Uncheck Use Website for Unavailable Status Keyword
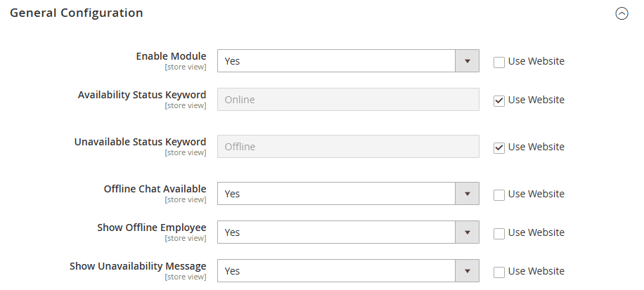644x290 pixels. click(x=499, y=147)
